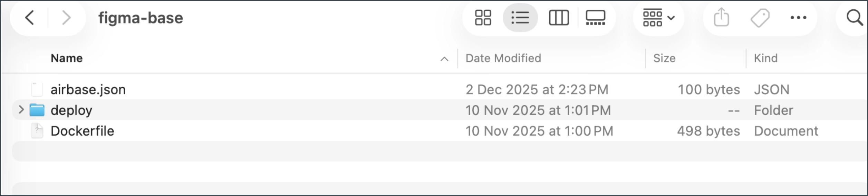The height and width of the screenshot is (196, 868).
Task: Sort by the Name column header
Action: coord(67,58)
